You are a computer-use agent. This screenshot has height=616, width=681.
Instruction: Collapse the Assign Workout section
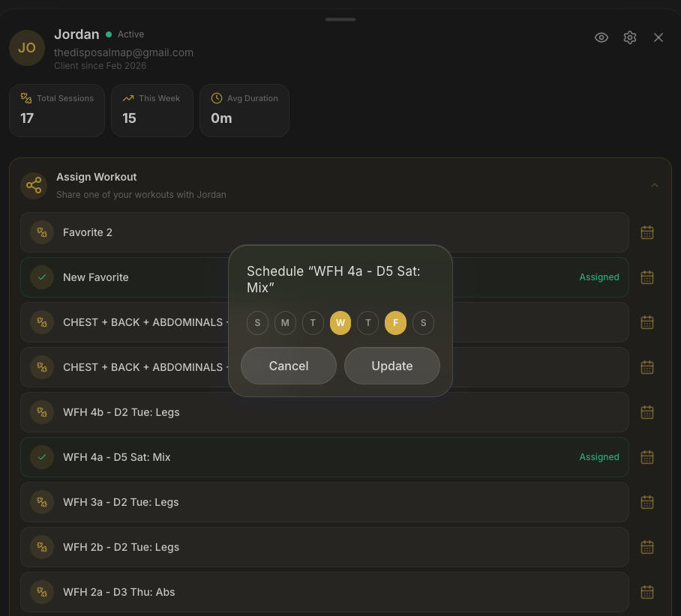tap(655, 185)
